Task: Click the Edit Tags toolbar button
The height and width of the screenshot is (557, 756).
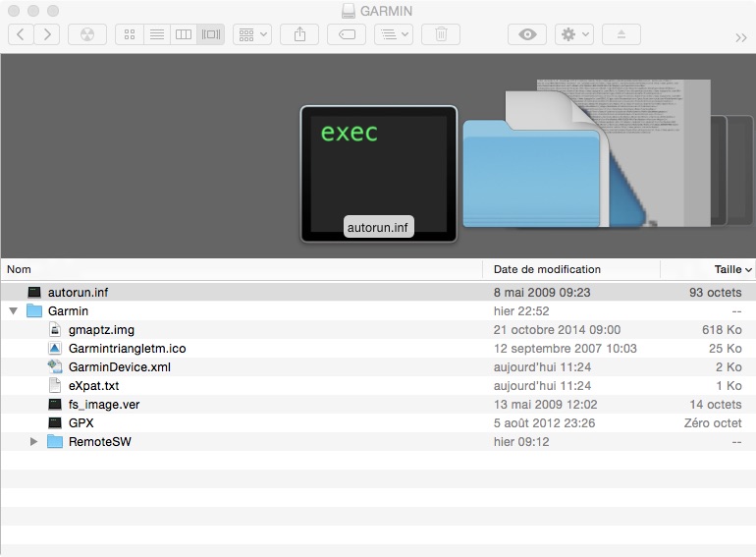Action: [x=347, y=34]
